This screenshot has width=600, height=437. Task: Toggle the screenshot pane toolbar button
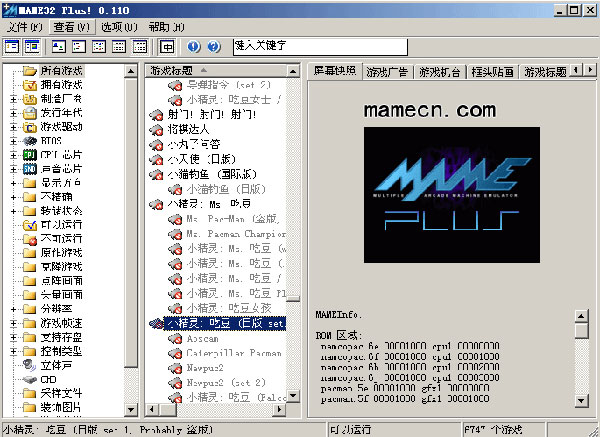pos(32,47)
